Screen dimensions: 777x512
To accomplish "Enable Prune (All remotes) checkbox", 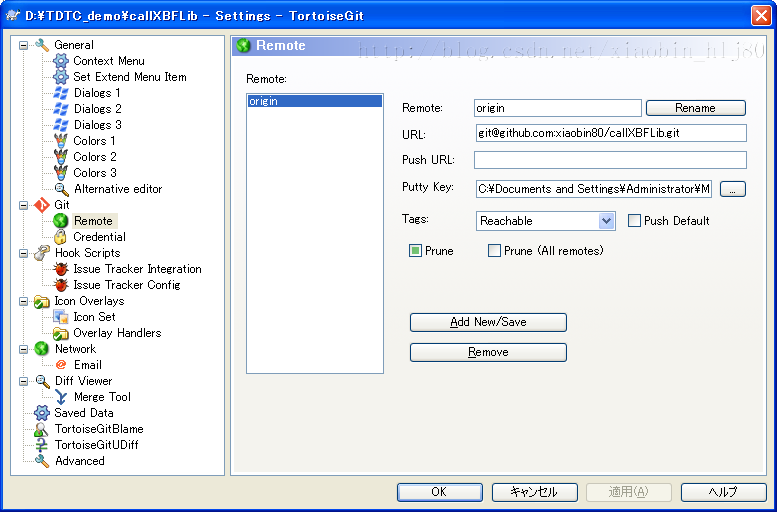I will [x=495, y=251].
